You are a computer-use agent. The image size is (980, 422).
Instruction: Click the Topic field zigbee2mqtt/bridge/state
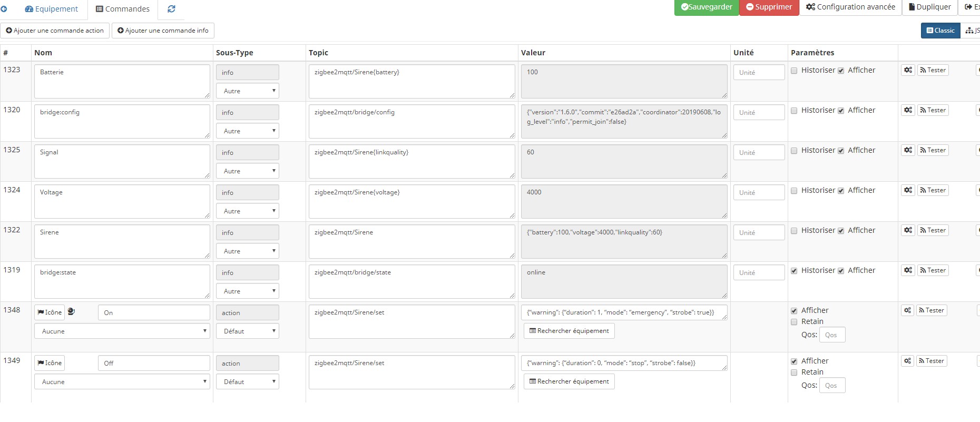pyautogui.click(x=412, y=281)
